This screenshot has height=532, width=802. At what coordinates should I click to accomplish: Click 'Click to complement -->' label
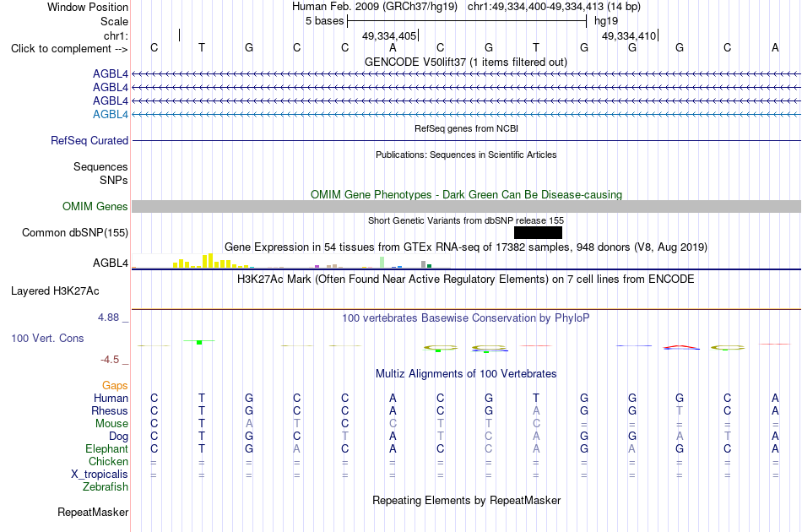point(69,49)
